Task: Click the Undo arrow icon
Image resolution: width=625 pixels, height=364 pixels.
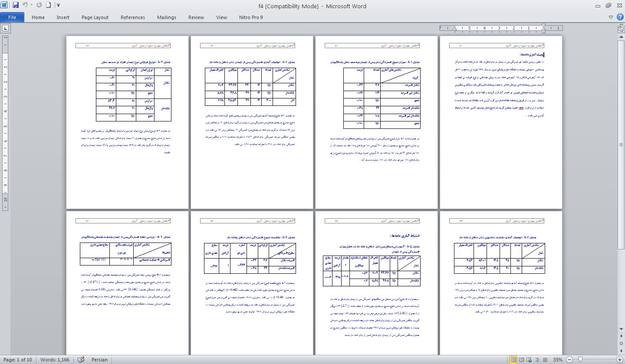Action: 25,6
